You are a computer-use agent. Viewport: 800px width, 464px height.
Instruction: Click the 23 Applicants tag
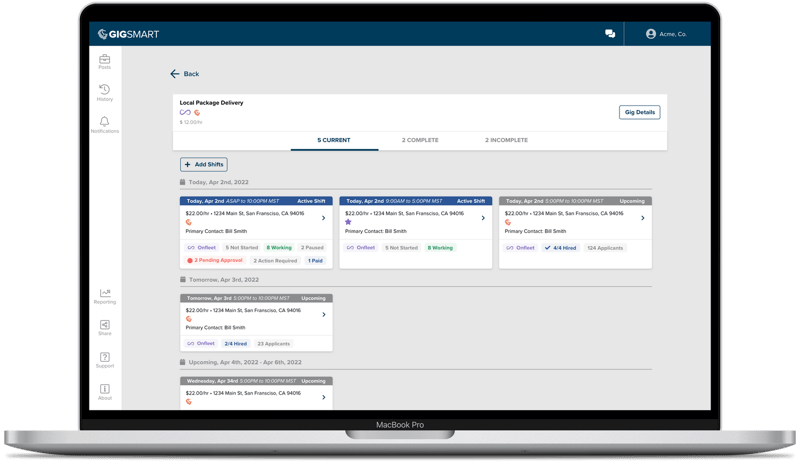tap(273, 344)
